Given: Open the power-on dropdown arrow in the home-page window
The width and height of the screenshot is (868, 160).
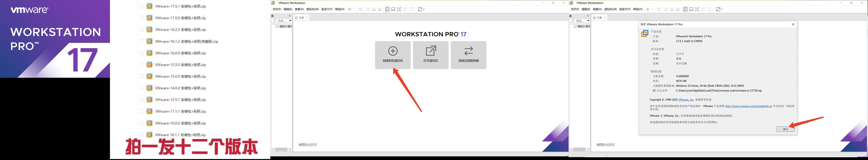Looking at the screenshot, I should coord(354,9).
